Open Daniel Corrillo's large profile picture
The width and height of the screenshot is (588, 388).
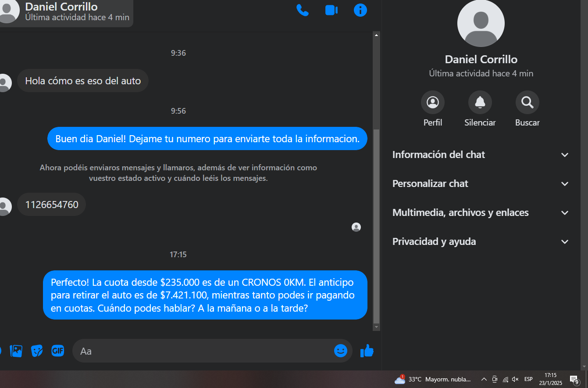[x=481, y=23]
